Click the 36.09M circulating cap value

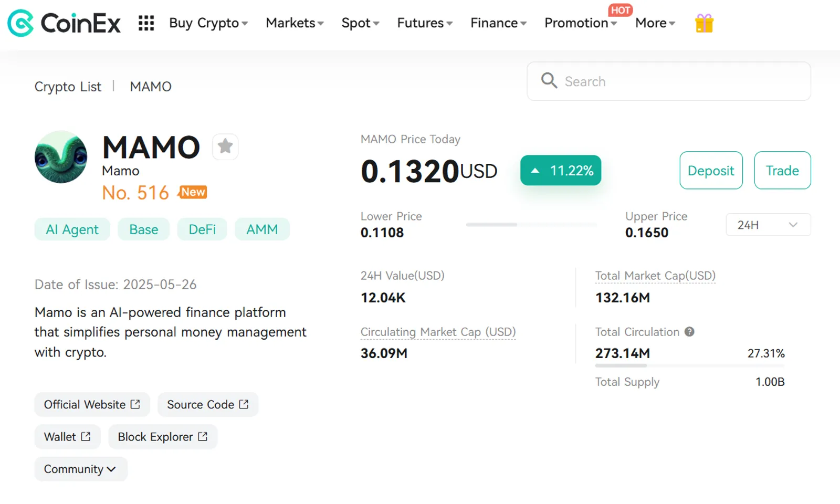tap(384, 353)
